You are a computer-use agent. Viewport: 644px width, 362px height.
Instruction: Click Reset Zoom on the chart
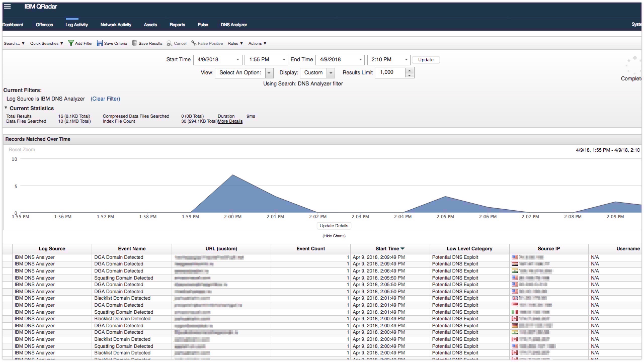(x=22, y=150)
